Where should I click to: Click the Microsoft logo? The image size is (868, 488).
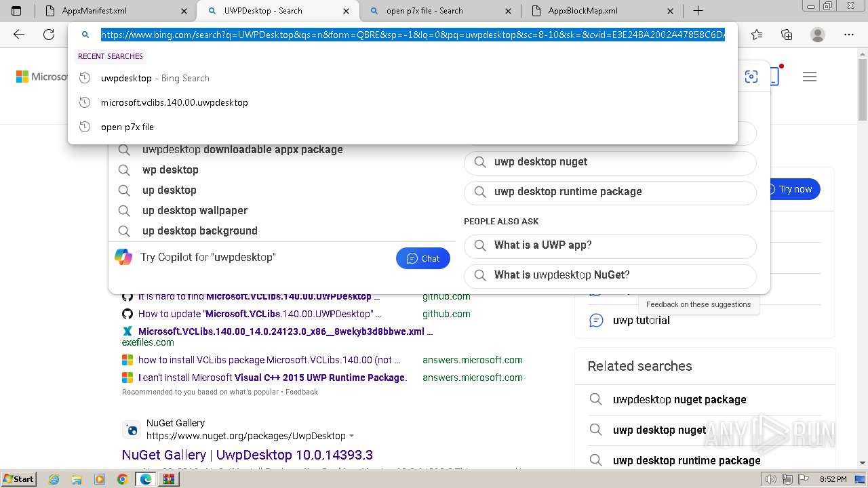[x=41, y=77]
